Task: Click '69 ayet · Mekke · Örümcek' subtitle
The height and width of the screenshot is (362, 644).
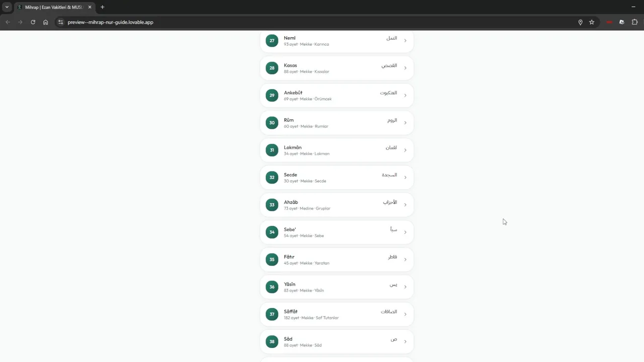Action: pos(307,99)
